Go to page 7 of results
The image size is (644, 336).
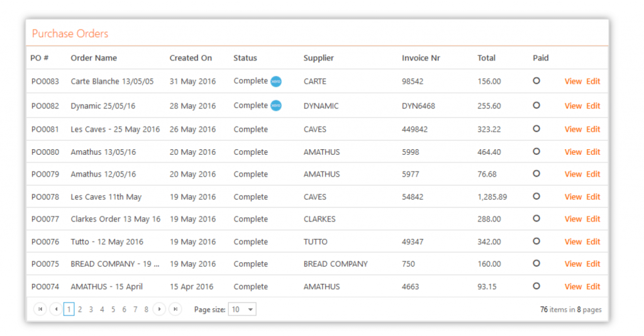(135, 310)
